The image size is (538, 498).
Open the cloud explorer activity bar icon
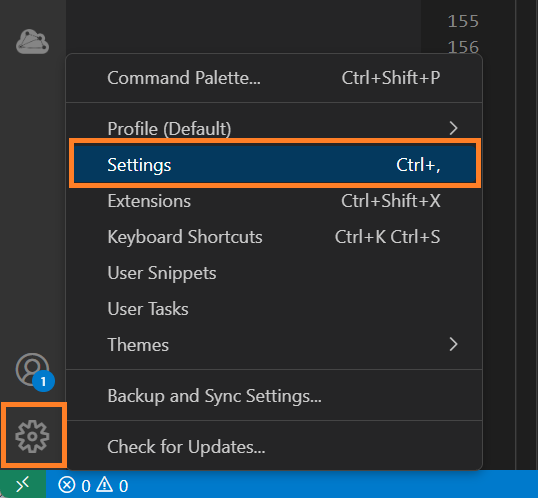[33, 42]
